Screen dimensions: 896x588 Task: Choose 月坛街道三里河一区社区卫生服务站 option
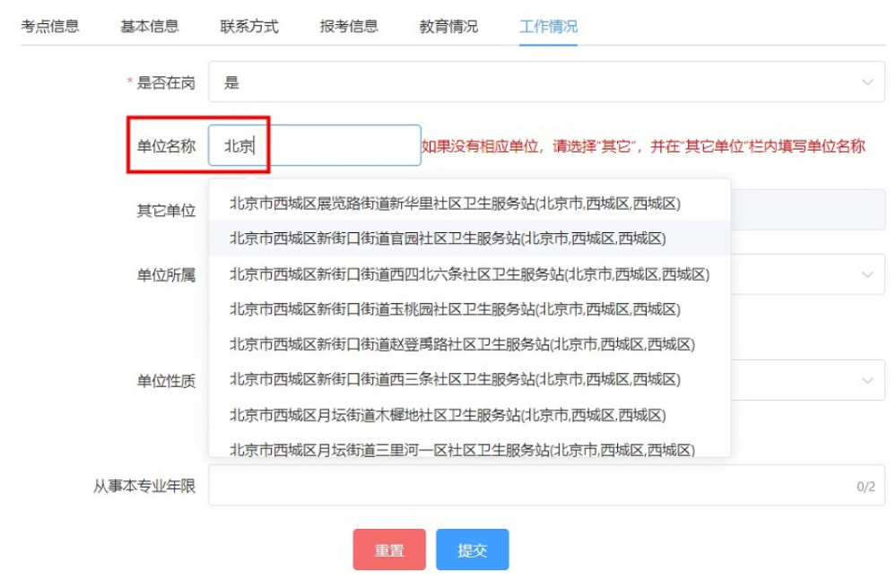(470, 447)
